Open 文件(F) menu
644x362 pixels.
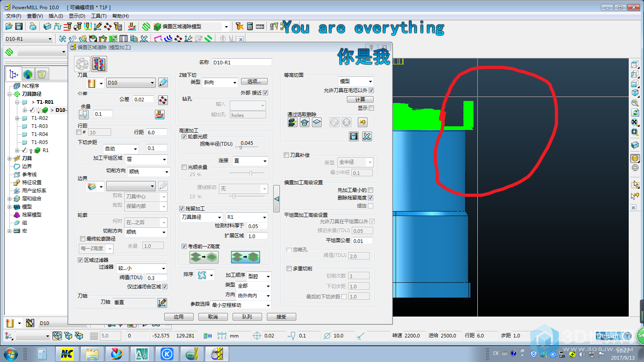[14, 16]
